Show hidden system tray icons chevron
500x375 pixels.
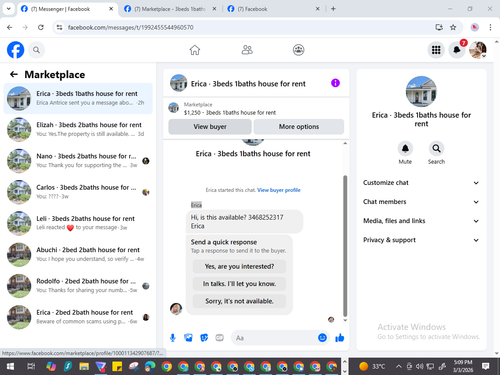coord(398,366)
